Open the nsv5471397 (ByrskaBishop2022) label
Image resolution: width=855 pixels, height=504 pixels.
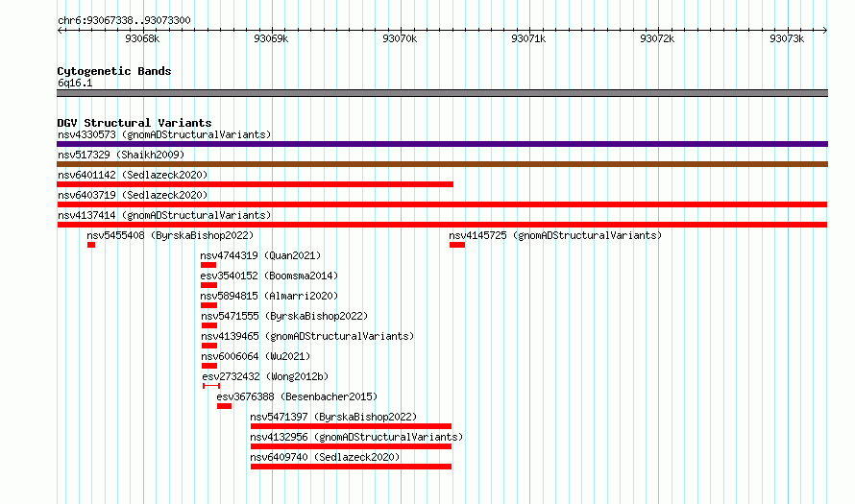tap(333, 417)
